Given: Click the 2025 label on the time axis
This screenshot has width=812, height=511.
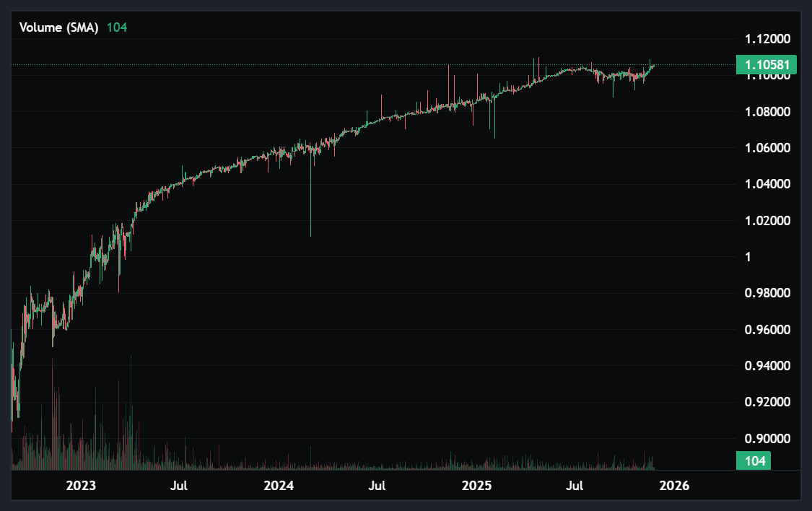Looking at the screenshot, I should point(476,486).
